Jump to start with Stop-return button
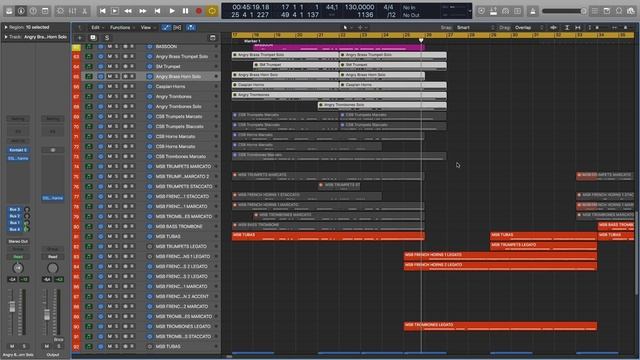 [157, 11]
